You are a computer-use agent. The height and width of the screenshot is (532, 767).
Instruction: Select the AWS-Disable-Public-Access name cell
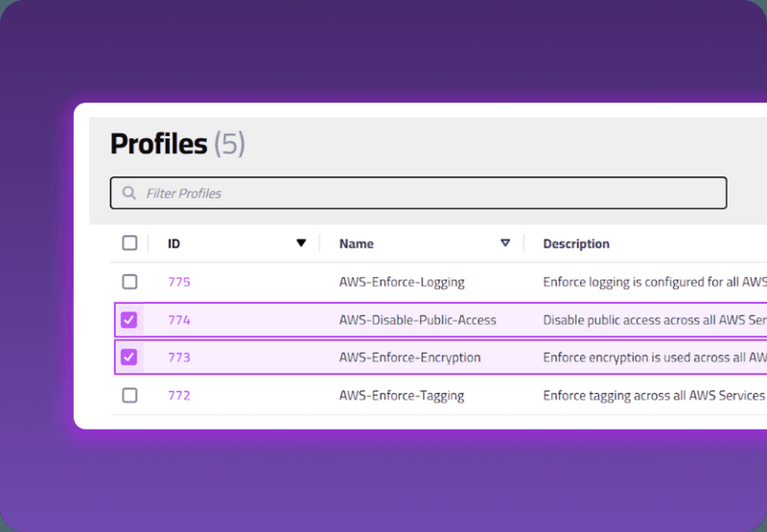point(418,320)
